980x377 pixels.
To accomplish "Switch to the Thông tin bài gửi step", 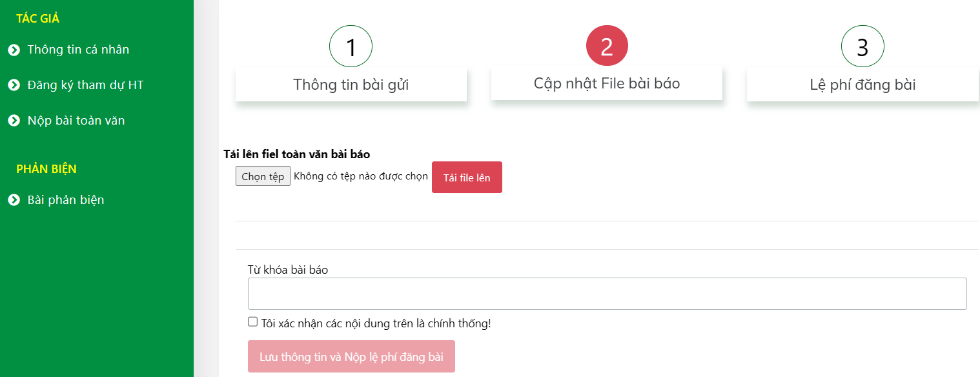I will [x=351, y=85].
